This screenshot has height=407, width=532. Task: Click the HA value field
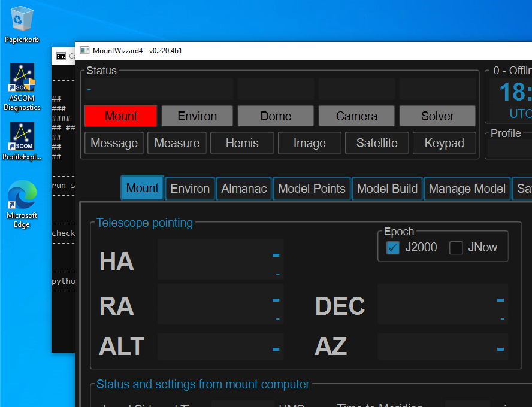(x=220, y=259)
